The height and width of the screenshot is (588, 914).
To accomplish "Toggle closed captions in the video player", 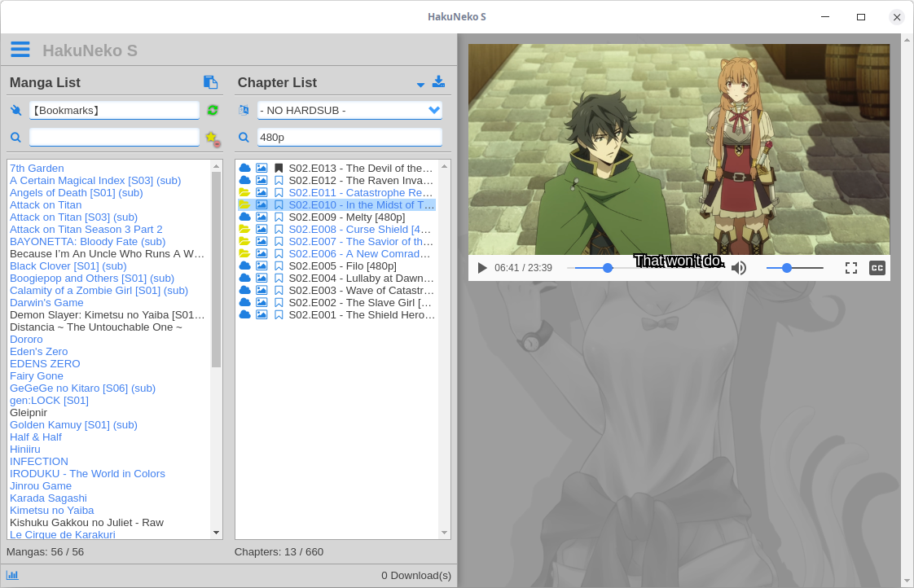I will (x=877, y=267).
